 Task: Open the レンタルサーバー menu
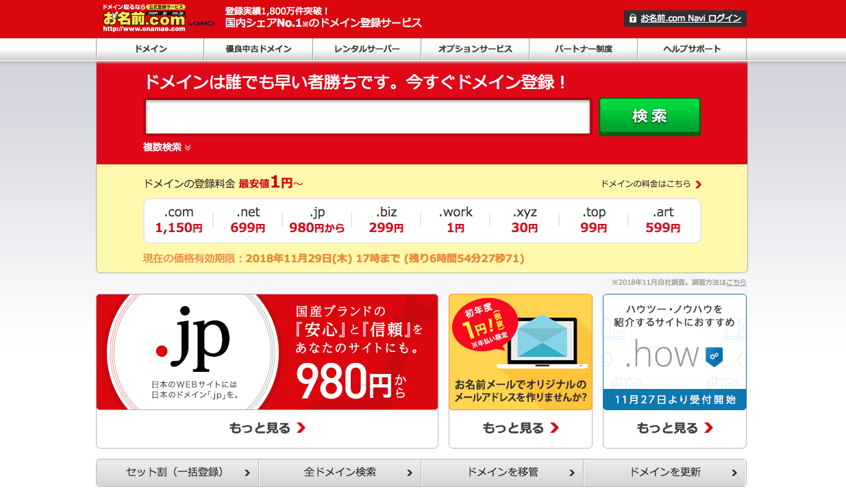(366, 49)
